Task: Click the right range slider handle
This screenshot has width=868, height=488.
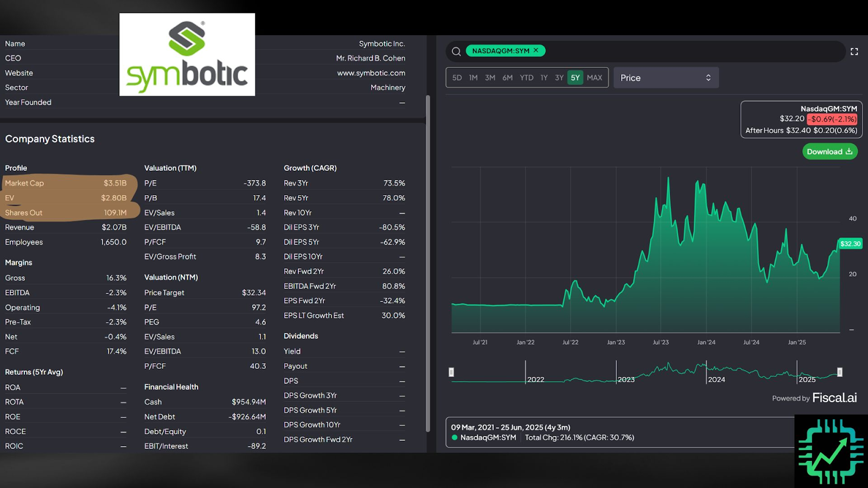Action: click(840, 372)
